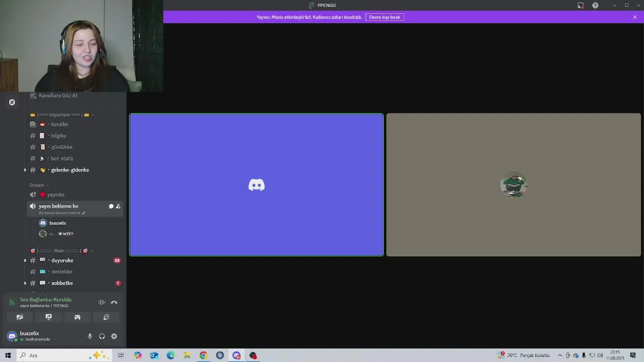Mute microphone in user panel
The width and height of the screenshot is (644, 362).
pyautogui.click(x=90, y=336)
